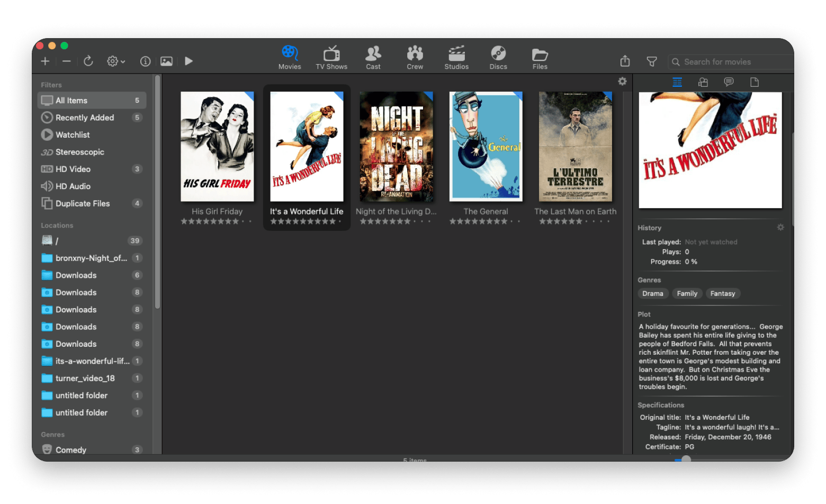Open the History section gear menu

(780, 227)
